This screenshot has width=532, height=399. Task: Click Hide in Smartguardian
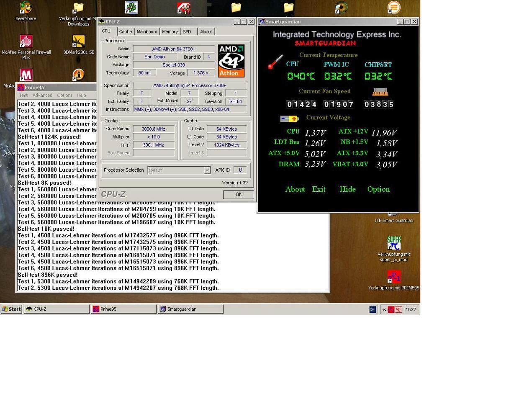347,189
